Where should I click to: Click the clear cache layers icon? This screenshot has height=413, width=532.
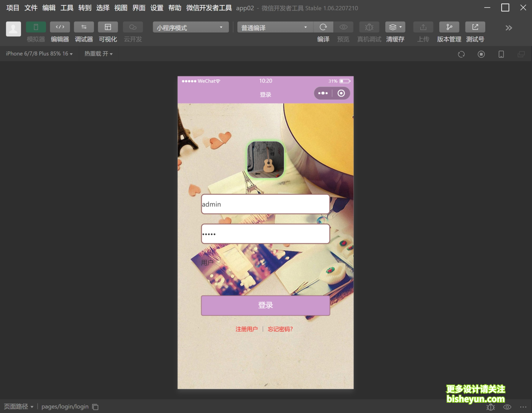click(x=395, y=27)
